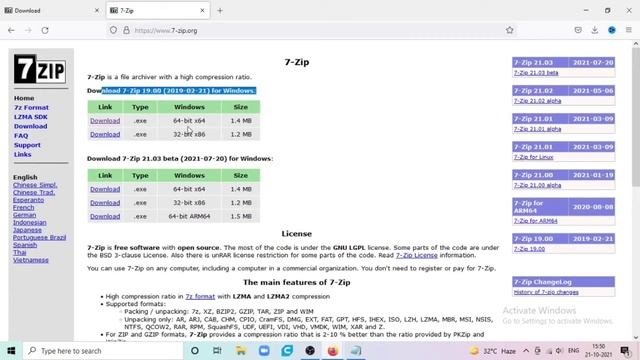Click the shield tracking protection icon
640x360 pixels.
(113, 30)
